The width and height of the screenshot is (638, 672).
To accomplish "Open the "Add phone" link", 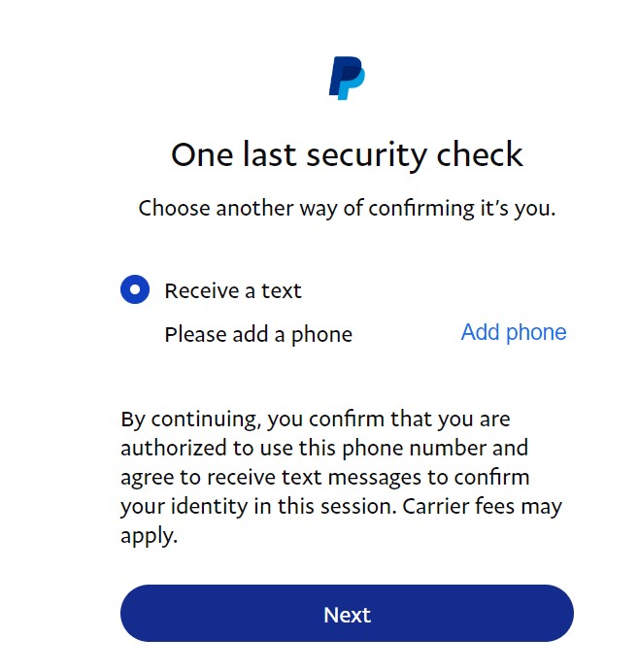I will (513, 332).
